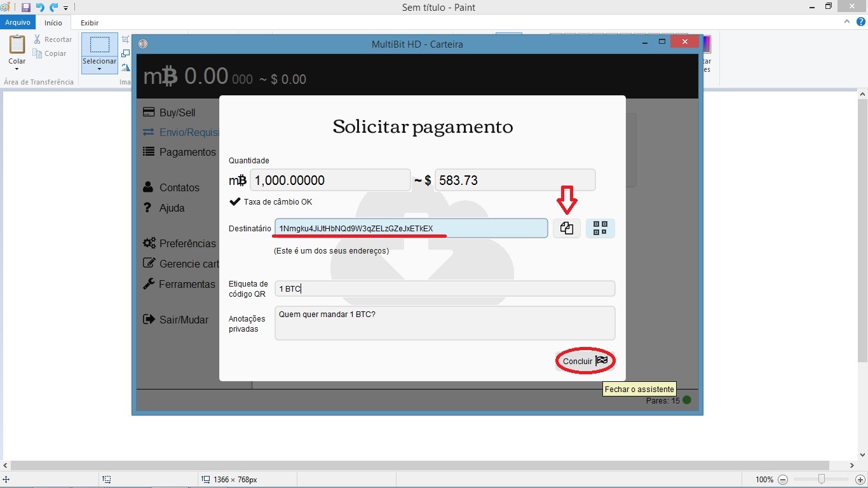Open the QR code icon button
Screen dimensions: 868x488
pyautogui.click(x=600, y=229)
